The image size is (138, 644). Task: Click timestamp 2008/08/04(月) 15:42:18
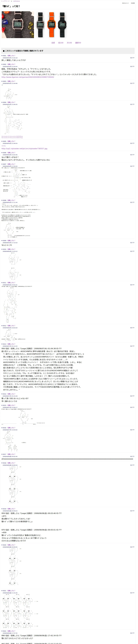click(x=10, y=58)
